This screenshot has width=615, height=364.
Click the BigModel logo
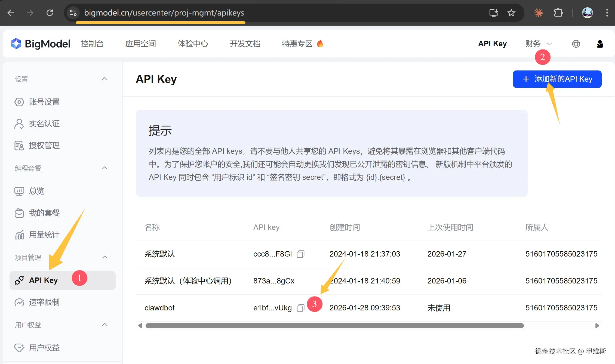tap(41, 44)
